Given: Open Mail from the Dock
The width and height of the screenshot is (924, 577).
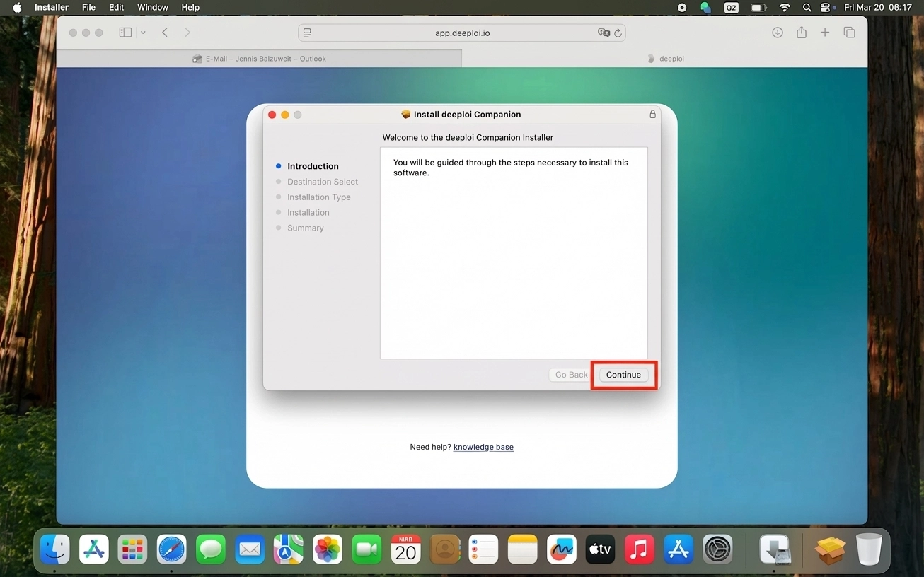Looking at the screenshot, I should pos(250,549).
